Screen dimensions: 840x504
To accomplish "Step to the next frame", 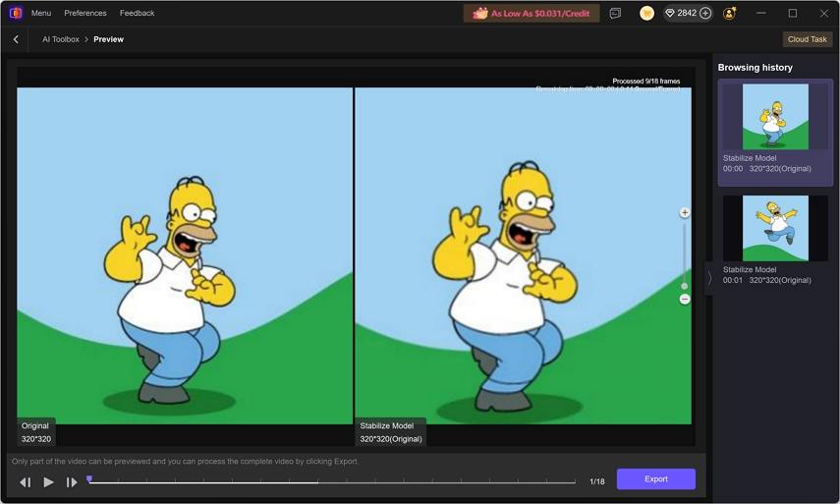I will tap(72, 482).
